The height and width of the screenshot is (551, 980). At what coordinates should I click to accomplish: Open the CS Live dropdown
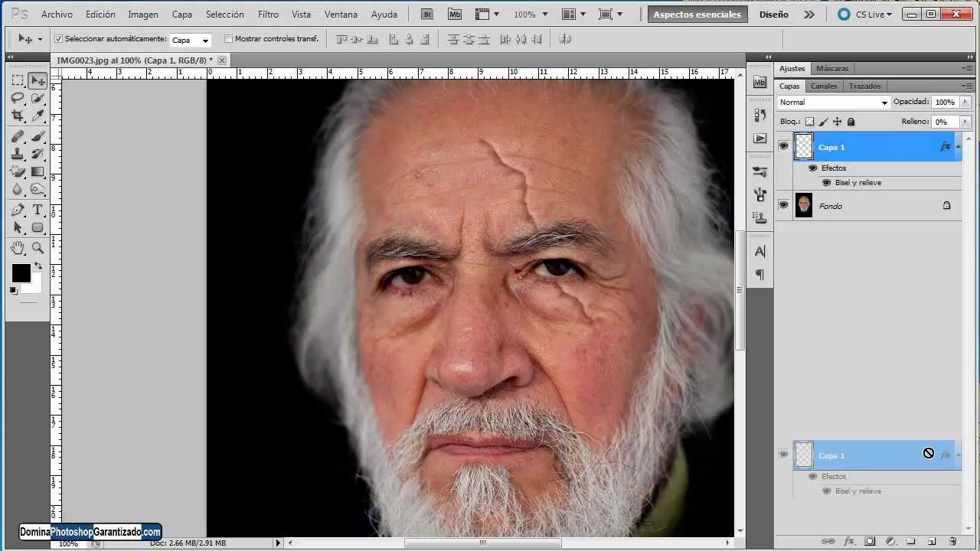click(x=864, y=15)
